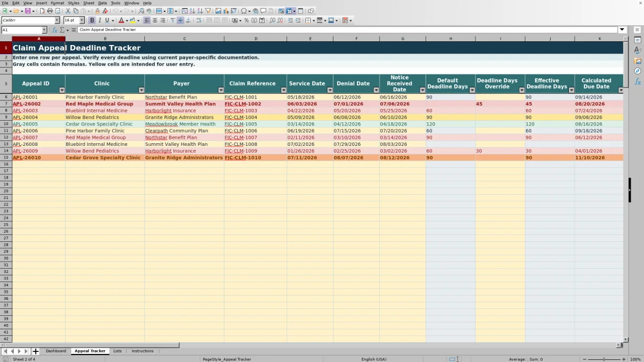Click the Add new sheet plus icon
Image resolution: width=644 pixels, height=362 pixels.
click(x=35, y=351)
